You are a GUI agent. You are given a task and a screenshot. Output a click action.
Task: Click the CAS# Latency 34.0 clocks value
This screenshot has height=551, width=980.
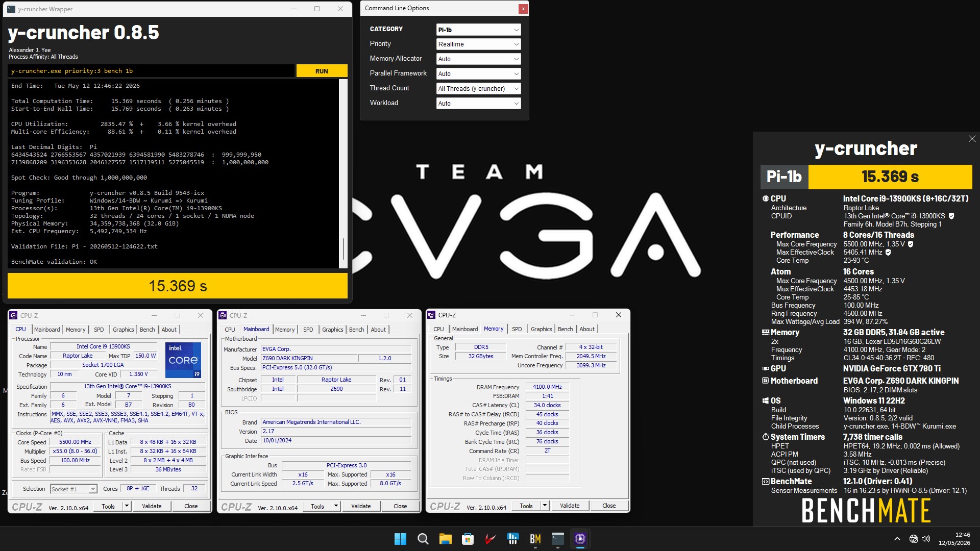tap(547, 406)
